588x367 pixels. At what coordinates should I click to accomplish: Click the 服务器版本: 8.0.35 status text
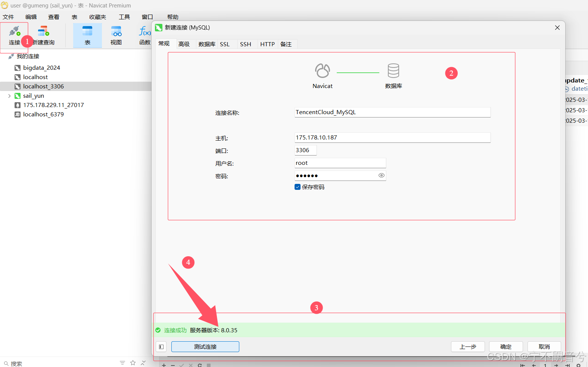214,330
